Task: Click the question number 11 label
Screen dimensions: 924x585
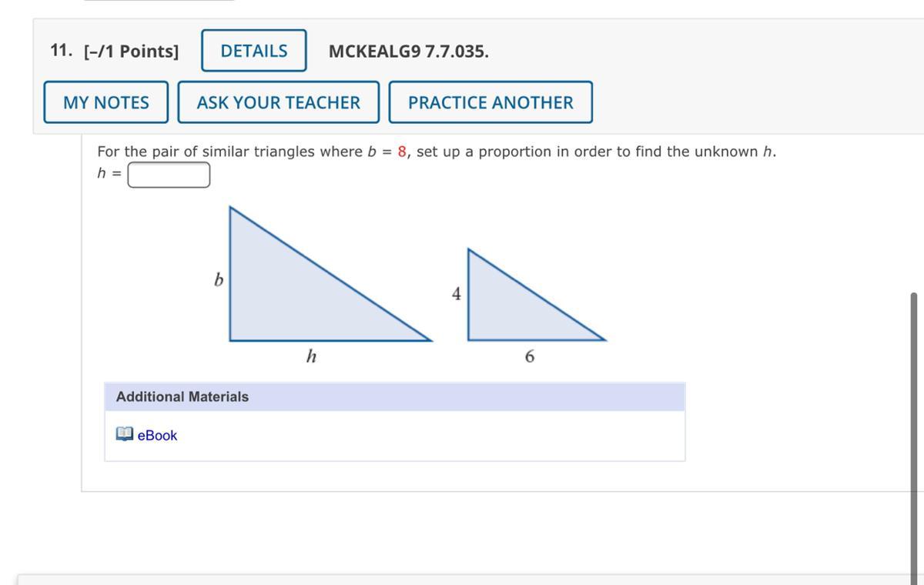Action: coord(61,51)
